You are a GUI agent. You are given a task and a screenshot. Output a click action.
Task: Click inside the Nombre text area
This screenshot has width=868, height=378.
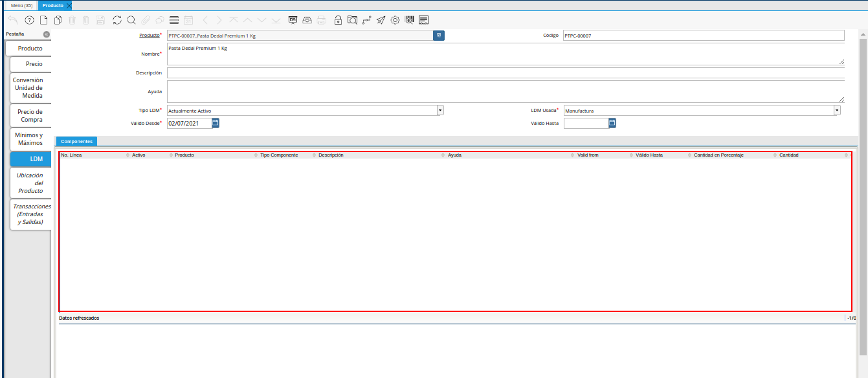506,54
